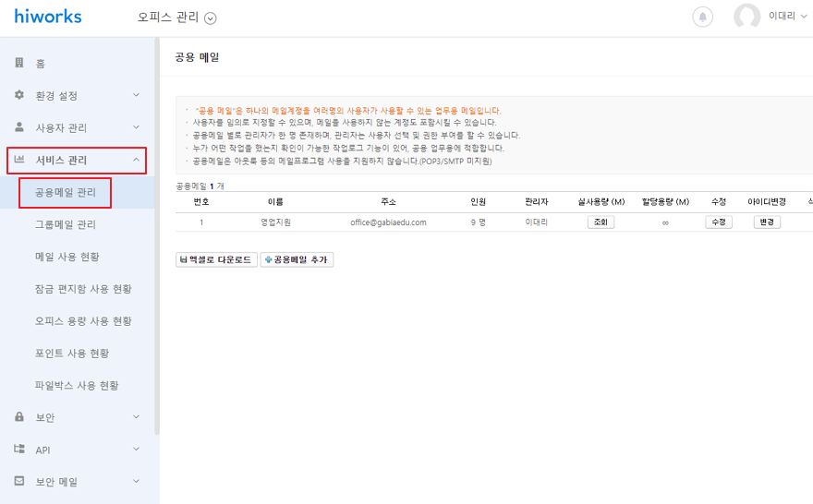Click the API tree icon in sidebar
The width and height of the screenshot is (813, 504).
click(x=19, y=450)
